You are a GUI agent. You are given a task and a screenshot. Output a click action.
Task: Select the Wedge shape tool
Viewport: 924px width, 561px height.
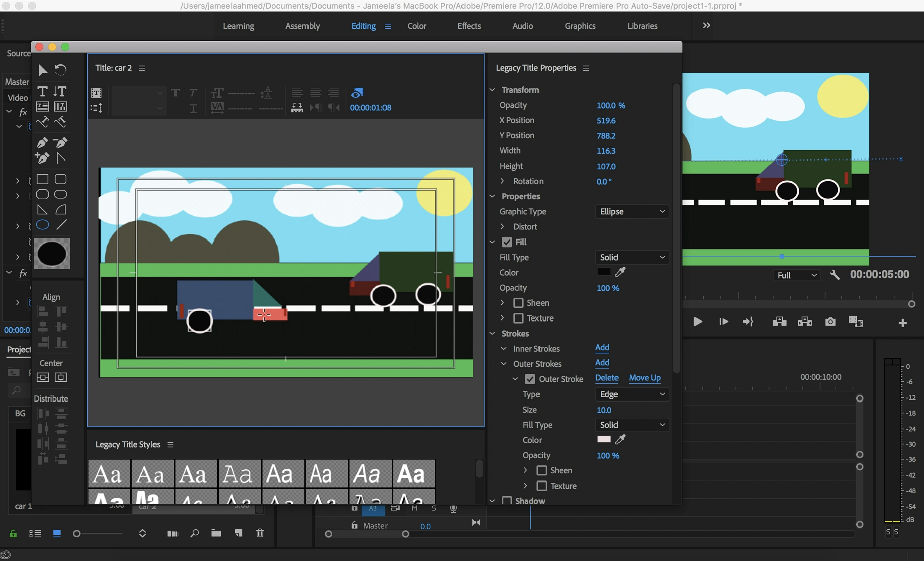(x=42, y=210)
